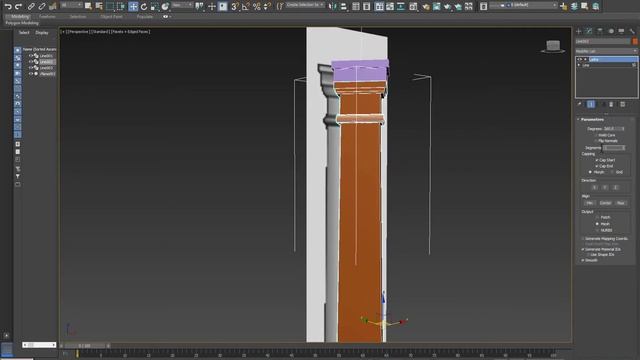
Task: Open the Modify command panel tab
Action: [589, 31]
